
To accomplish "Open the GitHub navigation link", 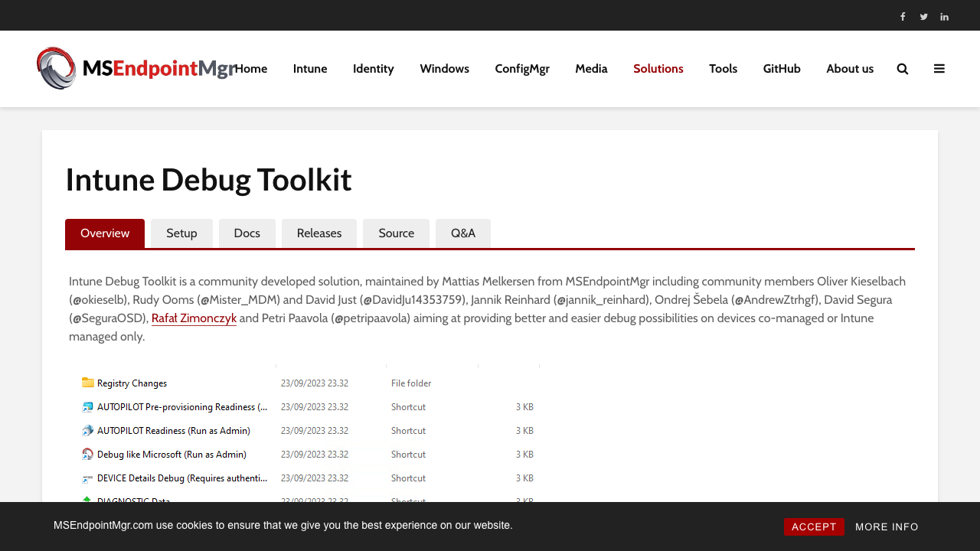I will point(782,69).
